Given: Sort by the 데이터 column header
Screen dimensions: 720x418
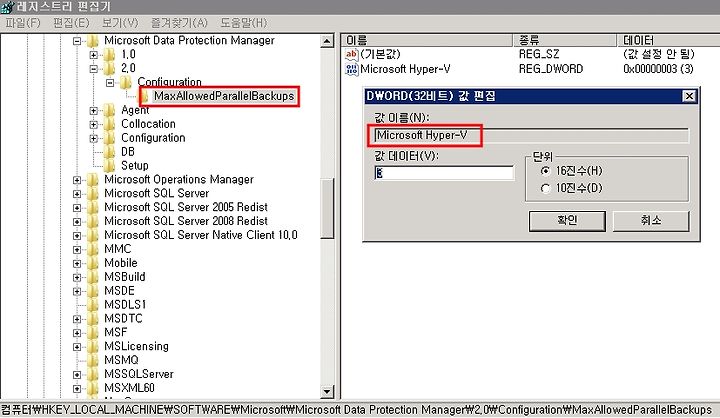Looking at the screenshot, I should (x=668, y=40).
